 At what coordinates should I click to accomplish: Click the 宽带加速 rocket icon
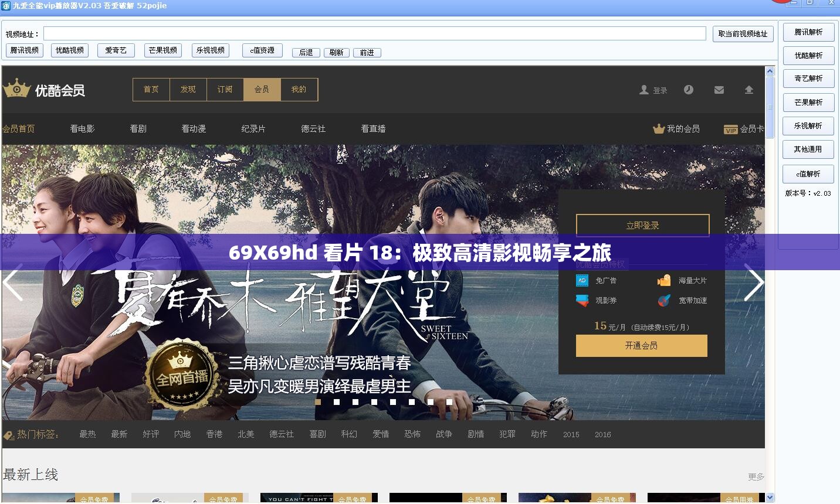coord(664,301)
